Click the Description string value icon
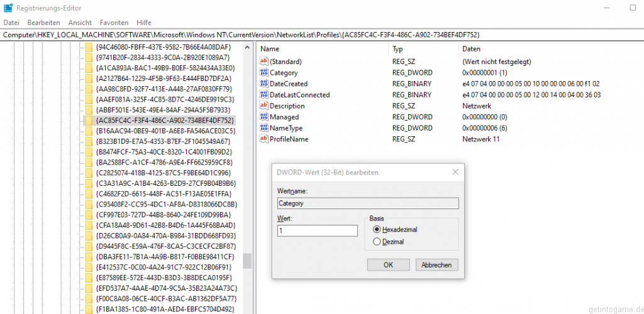 [x=264, y=106]
